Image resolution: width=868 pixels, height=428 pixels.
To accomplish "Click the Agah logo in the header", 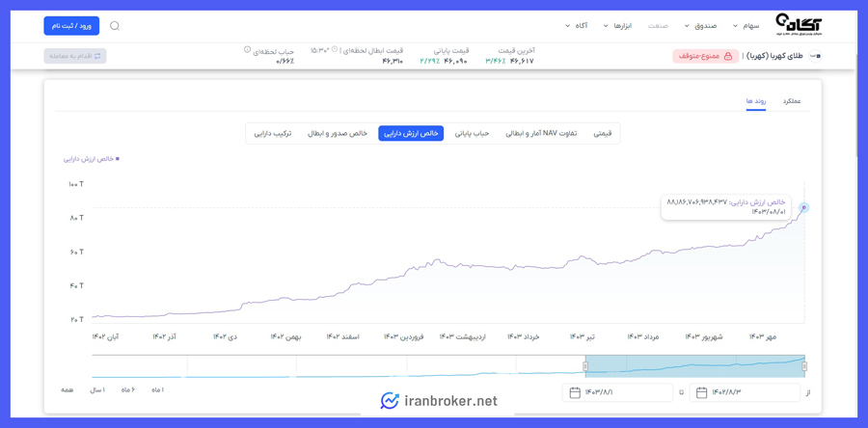I will point(799,25).
